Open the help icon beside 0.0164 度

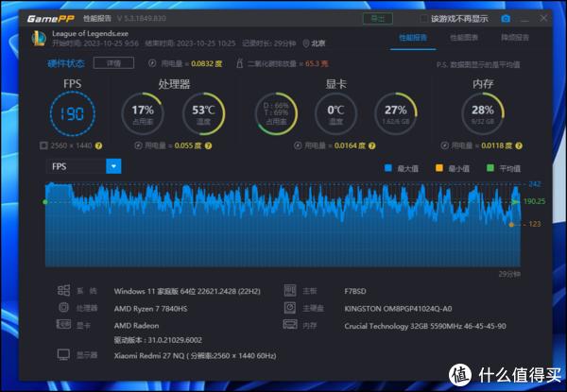pyautogui.click(x=372, y=146)
